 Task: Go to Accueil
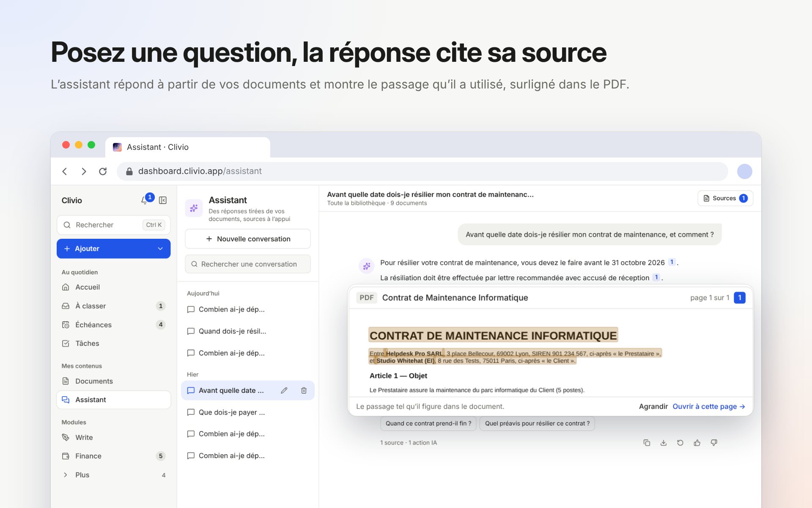coord(113,287)
